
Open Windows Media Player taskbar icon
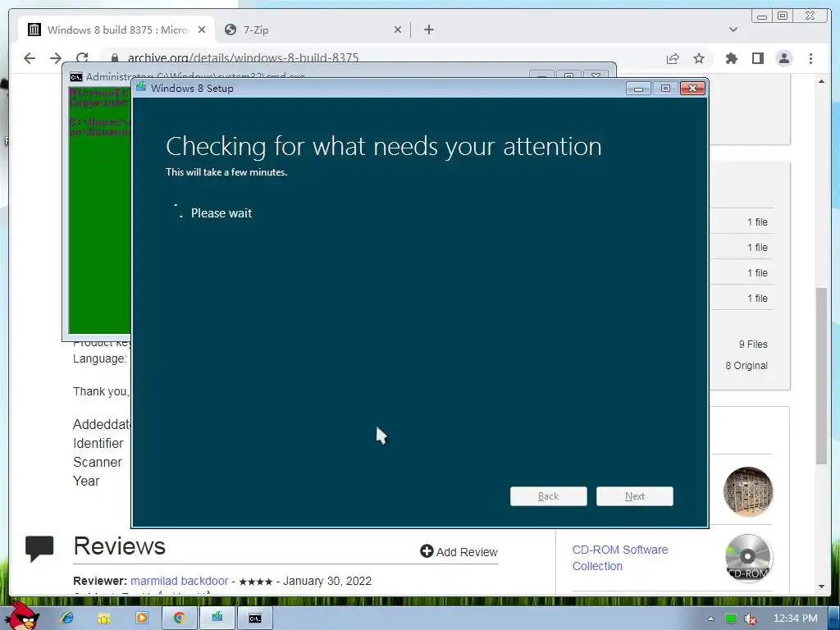click(141, 619)
